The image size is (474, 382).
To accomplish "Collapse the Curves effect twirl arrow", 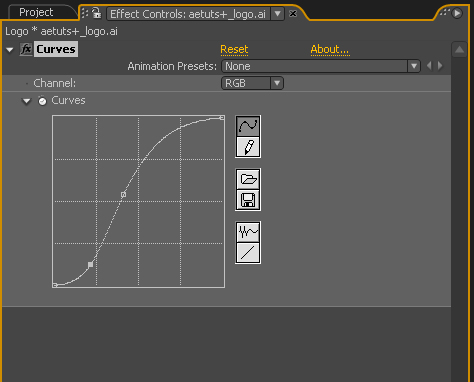I will coord(10,50).
